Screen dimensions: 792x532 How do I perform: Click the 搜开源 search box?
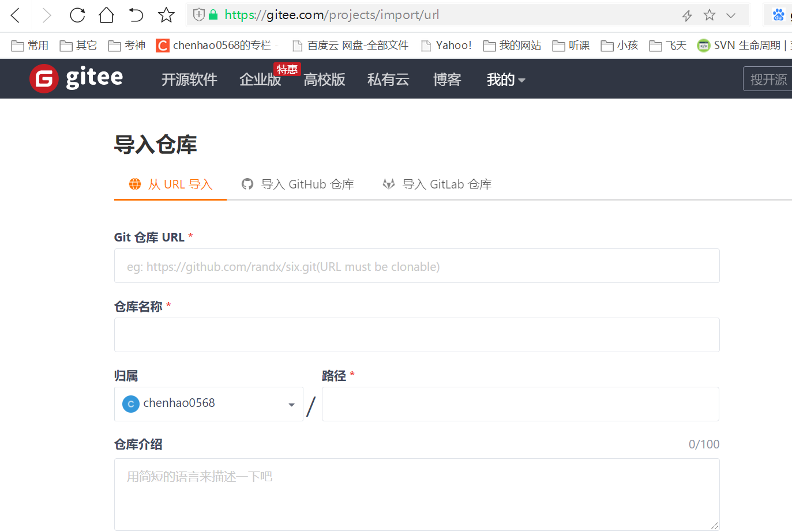(768, 79)
